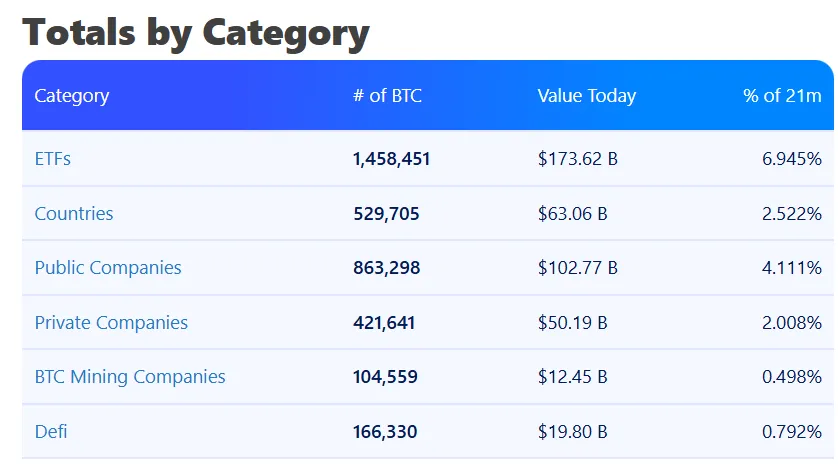The image size is (838, 468).
Task: Select the 4.111% Public Companies percentage
Action: click(792, 268)
